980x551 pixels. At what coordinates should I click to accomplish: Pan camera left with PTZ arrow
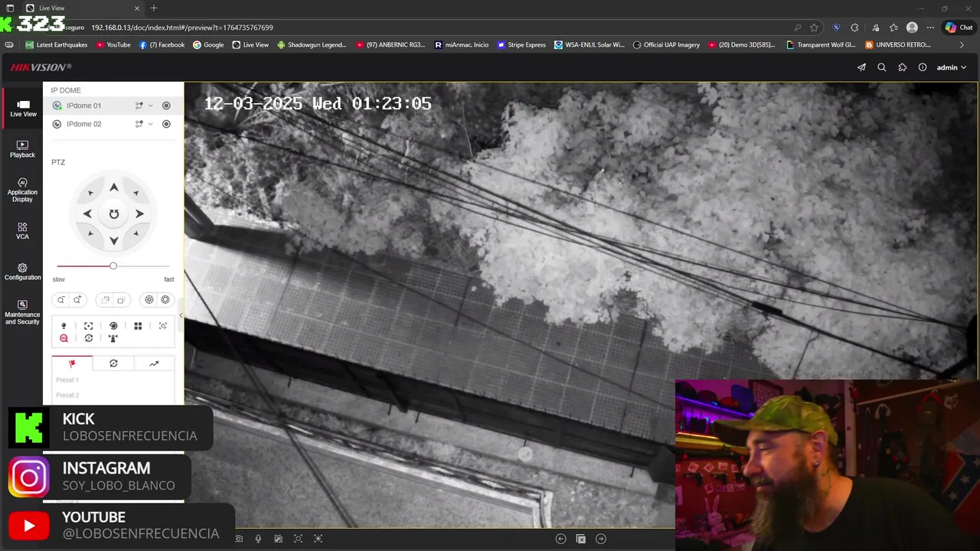coord(87,214)
